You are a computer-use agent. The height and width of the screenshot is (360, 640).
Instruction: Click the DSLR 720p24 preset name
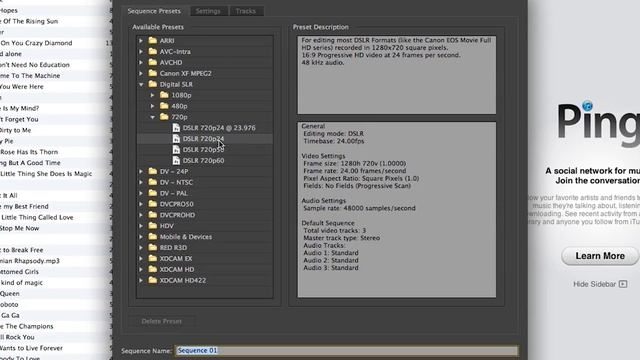[203, 139]
